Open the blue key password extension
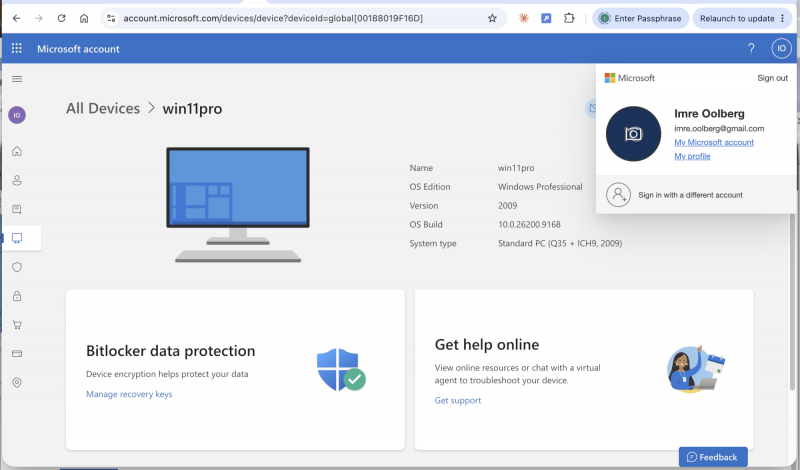The width and height of the screenshot is (800, 470). point(546,18)
